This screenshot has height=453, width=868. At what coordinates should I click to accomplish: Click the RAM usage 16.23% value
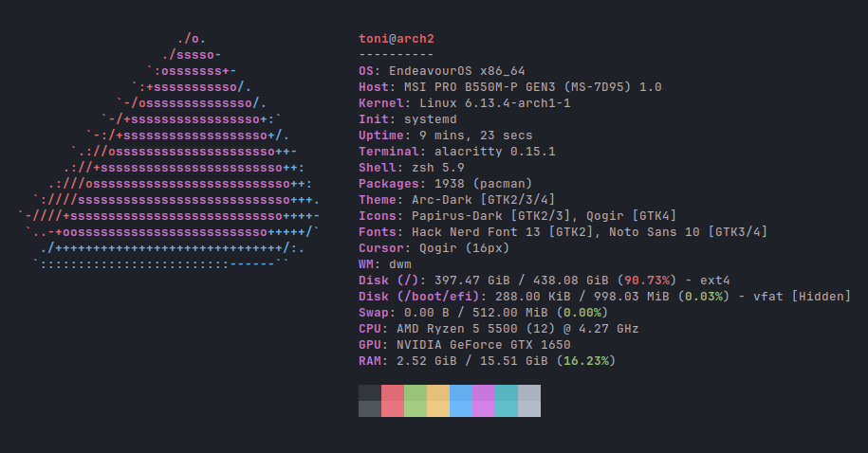[586, 361]
